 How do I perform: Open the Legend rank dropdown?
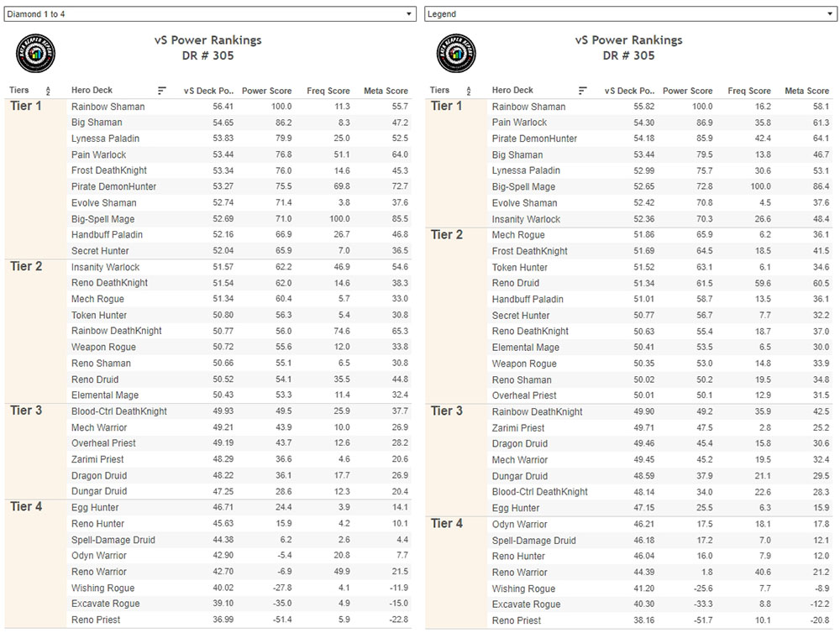[631, 14]
